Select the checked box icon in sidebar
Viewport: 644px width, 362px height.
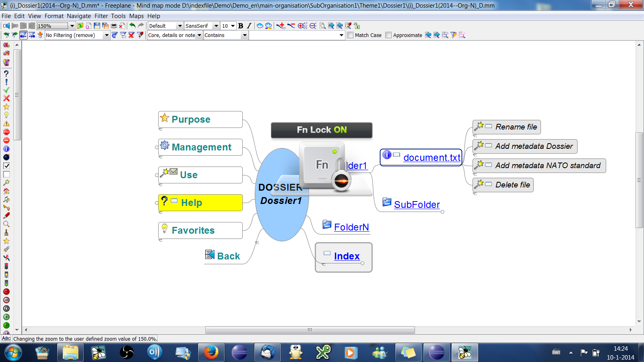coord(6,166)
